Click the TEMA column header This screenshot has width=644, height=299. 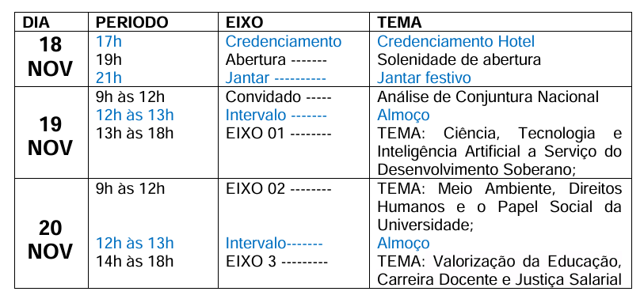(399, 23)
